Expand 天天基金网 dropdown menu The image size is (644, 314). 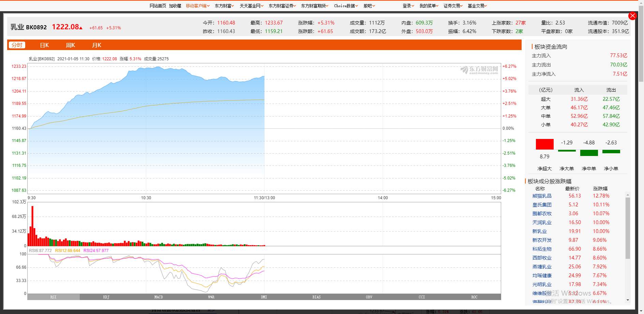point(252,6)
